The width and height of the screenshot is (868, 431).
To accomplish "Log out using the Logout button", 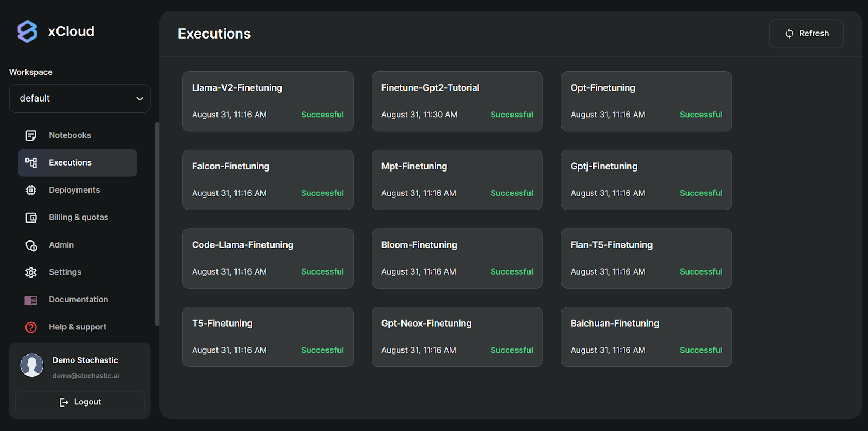I will 80,402.
